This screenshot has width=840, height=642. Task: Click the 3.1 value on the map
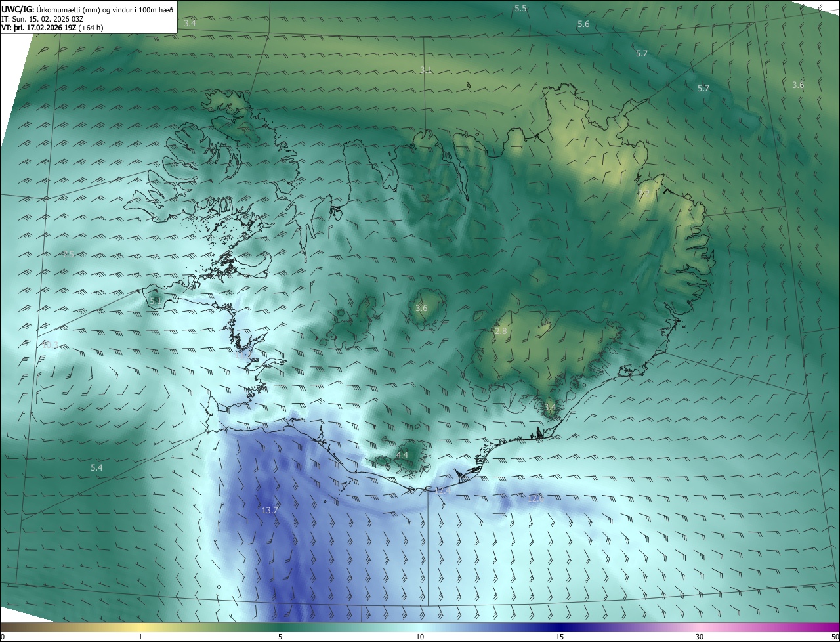pos(426,70)
